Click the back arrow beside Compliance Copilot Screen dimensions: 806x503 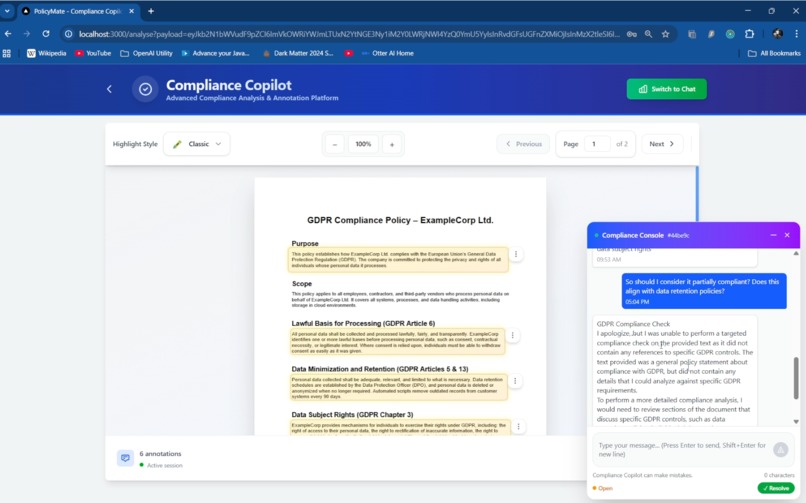pos(109,89)
